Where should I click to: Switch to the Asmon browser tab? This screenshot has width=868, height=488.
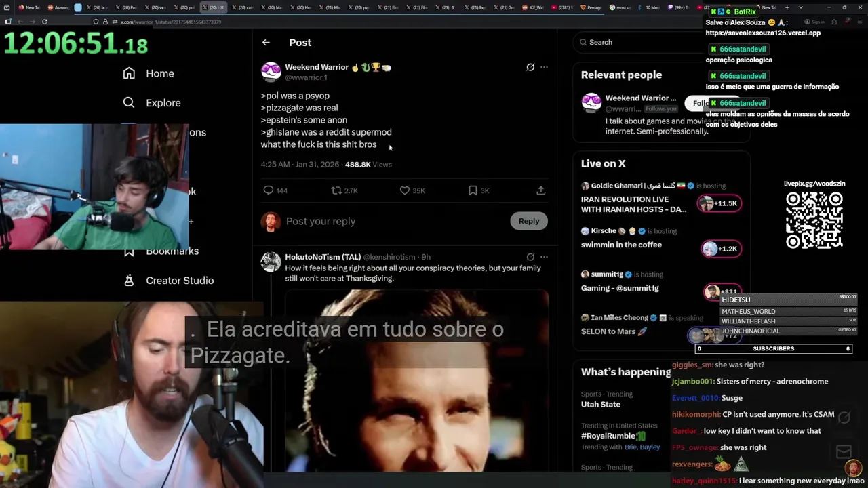coord(59,7)
